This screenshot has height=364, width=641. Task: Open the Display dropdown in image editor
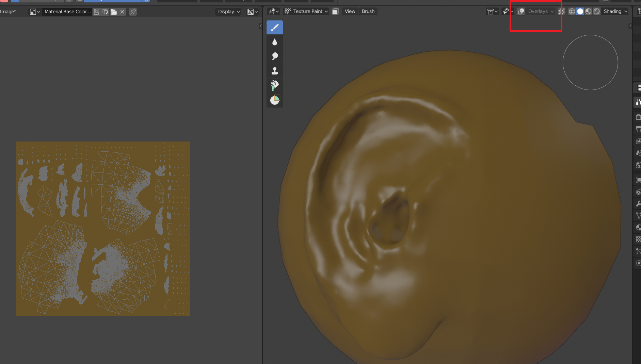tap(229, 12)
